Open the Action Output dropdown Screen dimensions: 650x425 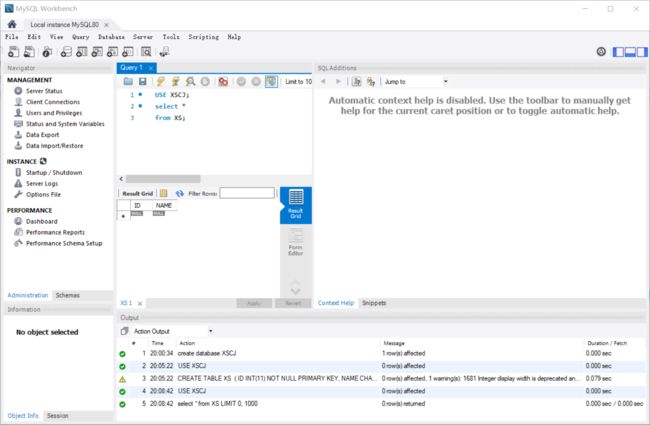point(172,331)
